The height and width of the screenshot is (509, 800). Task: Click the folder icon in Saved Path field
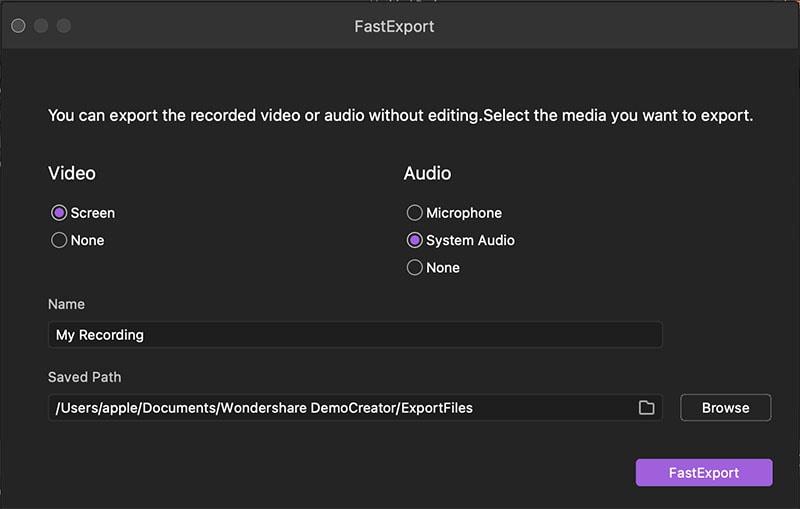[646, 408]
